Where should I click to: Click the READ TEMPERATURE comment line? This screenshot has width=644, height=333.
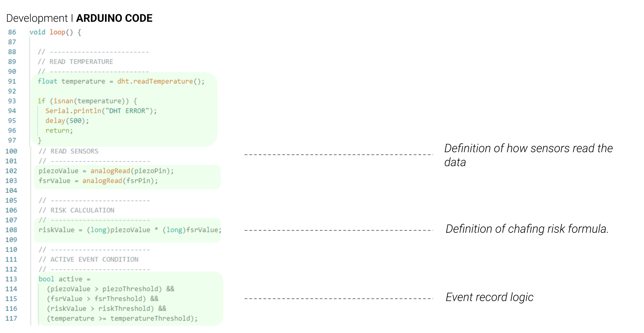click(x=75, y=62)
